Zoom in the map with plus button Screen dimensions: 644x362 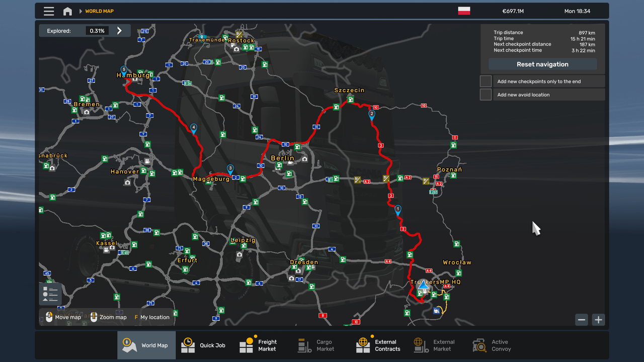tap(598, 319)
